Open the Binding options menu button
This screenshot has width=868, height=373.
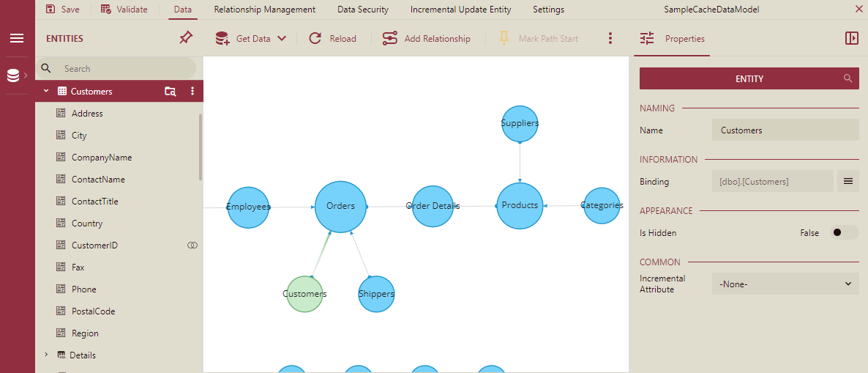(848, 181)
